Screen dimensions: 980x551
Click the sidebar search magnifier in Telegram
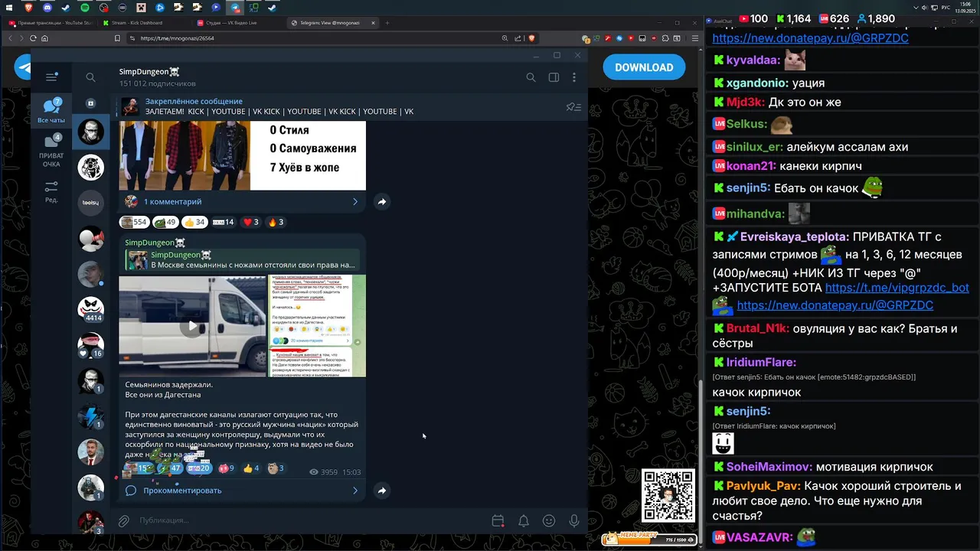coord(90,77)
